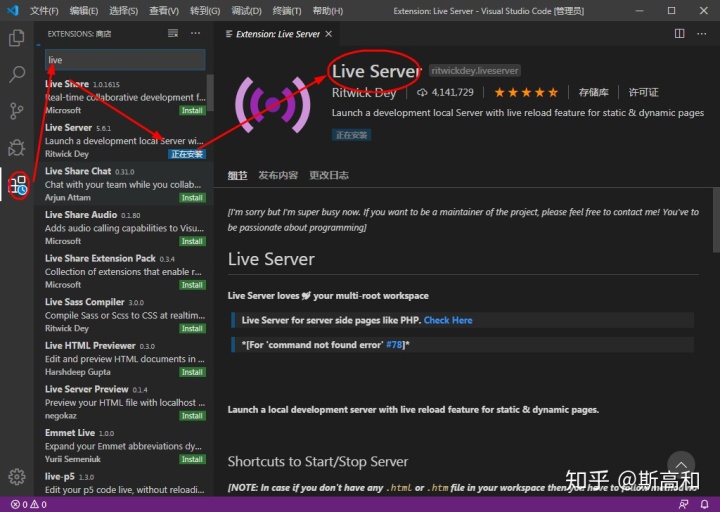
Task: Open the Extensions view in activity bar
Action: coord(18,185)
